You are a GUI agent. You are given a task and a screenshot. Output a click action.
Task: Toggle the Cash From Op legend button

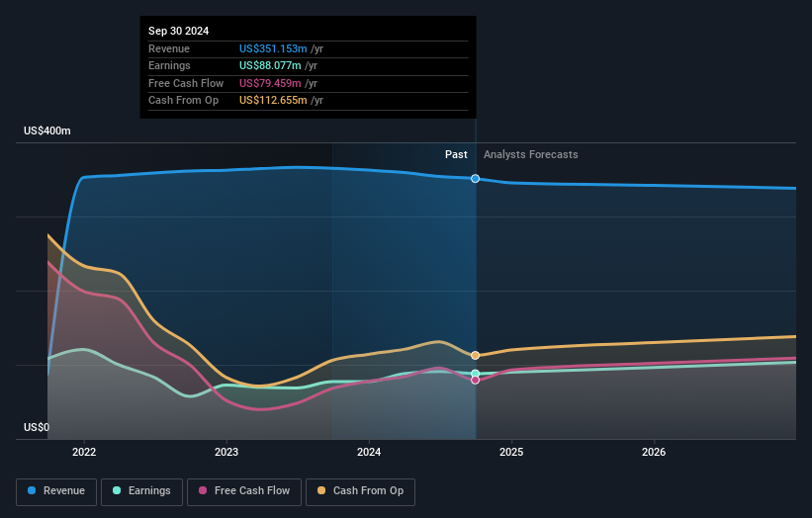(360, 491)
